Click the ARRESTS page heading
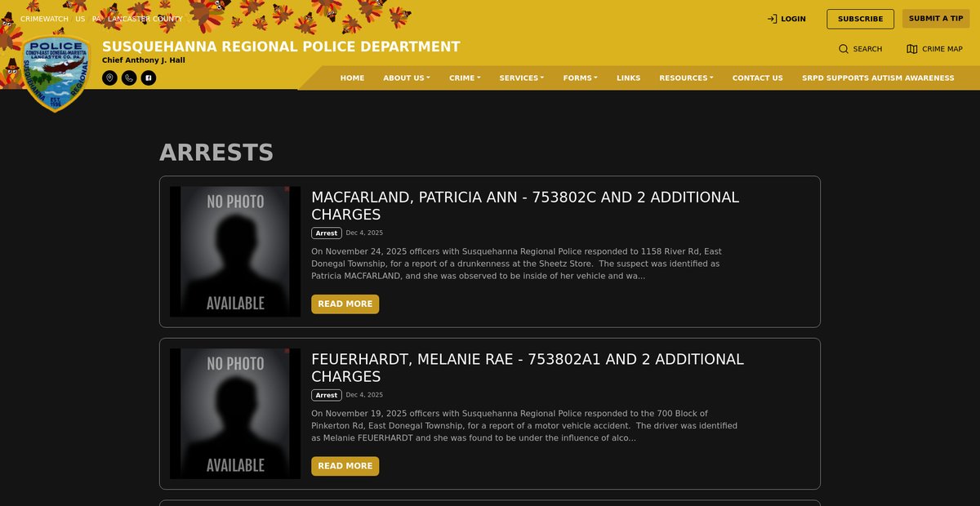 coord(216,153)
